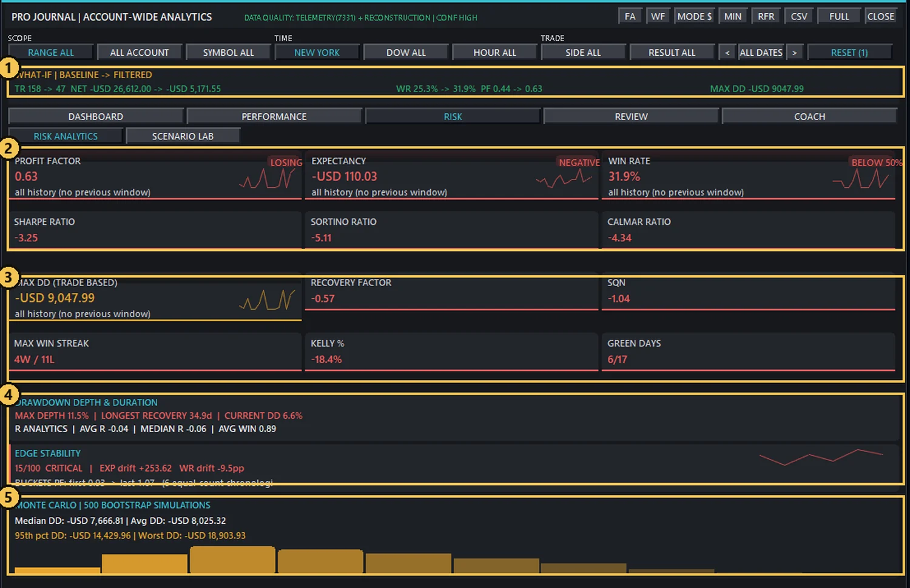The width and height of the screenshot is (910, 588).
Task: Click the FA button in top toolbar
Action: [x=630, y=16]
